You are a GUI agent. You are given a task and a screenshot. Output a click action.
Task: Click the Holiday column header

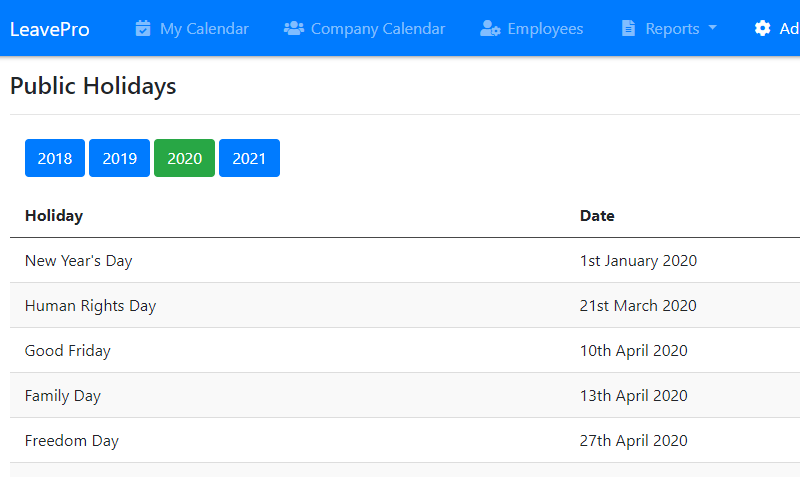point(54,215)
